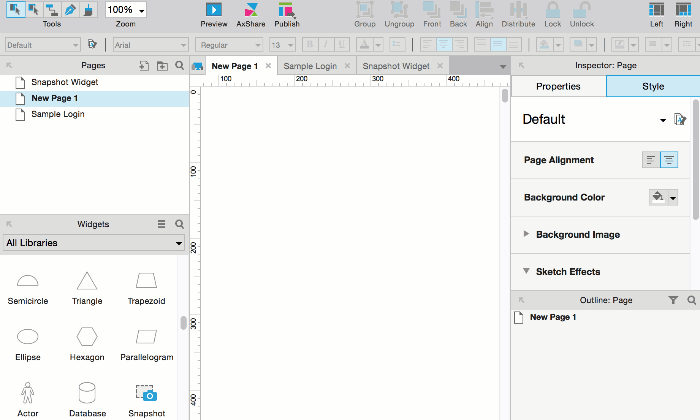Search widgets using the magnifier icon
The height and width of the screenshot is (420, 700).
tap(180, 225)
